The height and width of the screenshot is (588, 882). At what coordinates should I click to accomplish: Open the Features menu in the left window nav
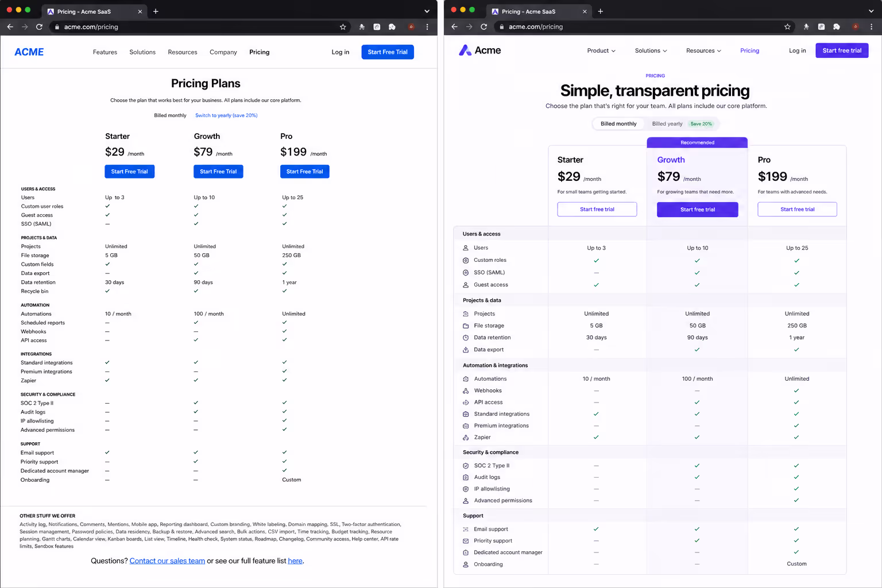click(x=105, y=52)
